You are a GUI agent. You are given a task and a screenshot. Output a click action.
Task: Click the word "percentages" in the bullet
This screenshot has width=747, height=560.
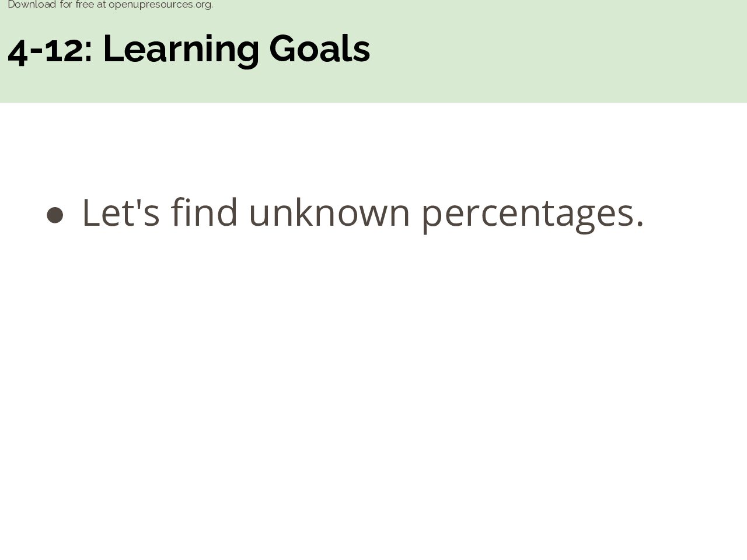(526, 215)
